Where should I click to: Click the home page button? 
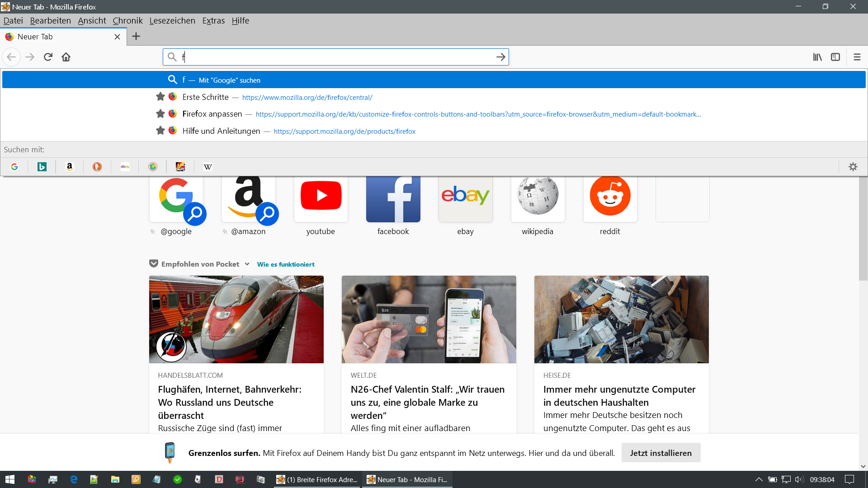click(66, 57)
